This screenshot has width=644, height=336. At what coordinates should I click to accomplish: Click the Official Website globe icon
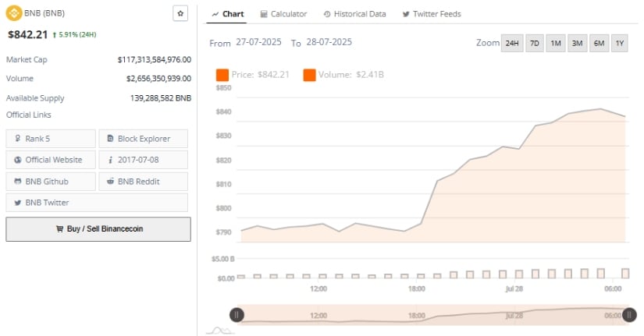pos(18,160)
